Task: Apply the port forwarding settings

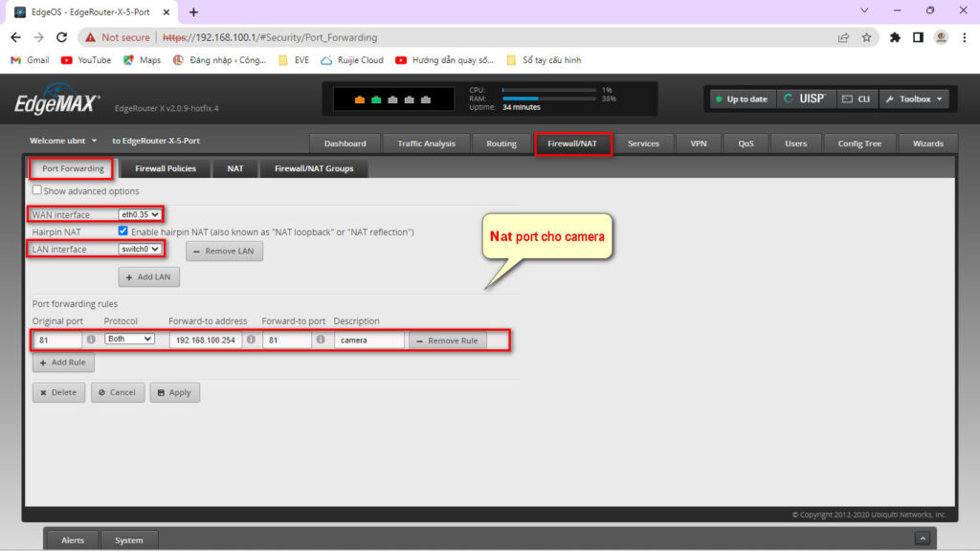Action: tap(174, 392)
